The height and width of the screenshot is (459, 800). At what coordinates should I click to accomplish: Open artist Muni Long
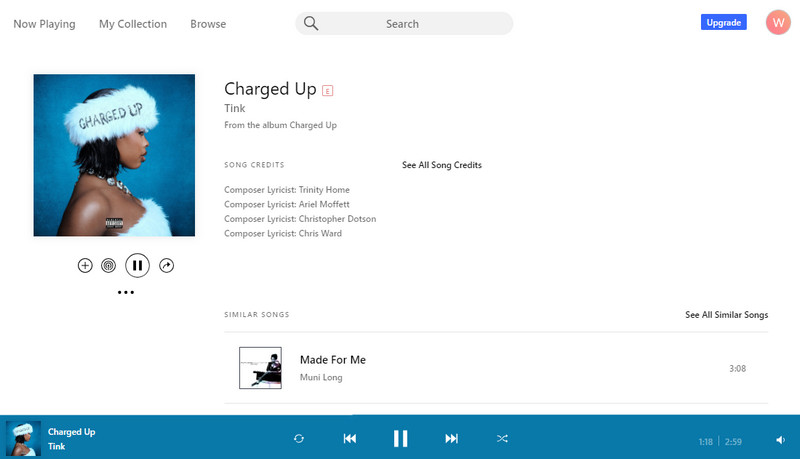tap(321, 377)
